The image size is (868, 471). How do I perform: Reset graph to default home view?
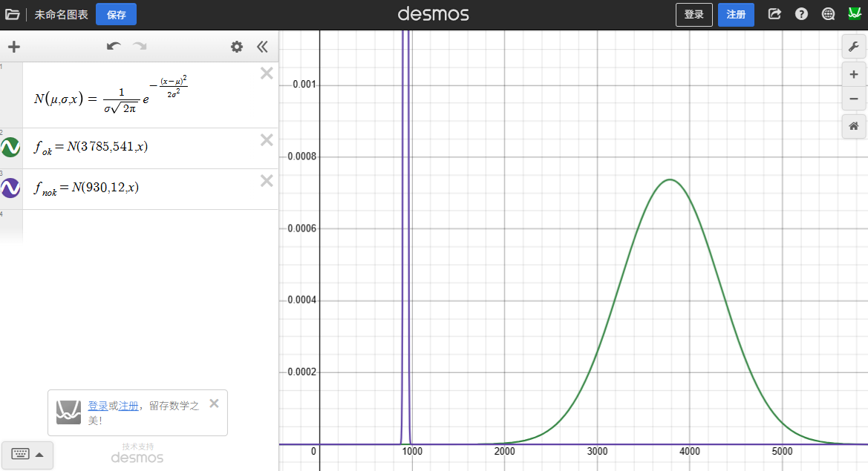pyautogui.click(x=854, y=126)
